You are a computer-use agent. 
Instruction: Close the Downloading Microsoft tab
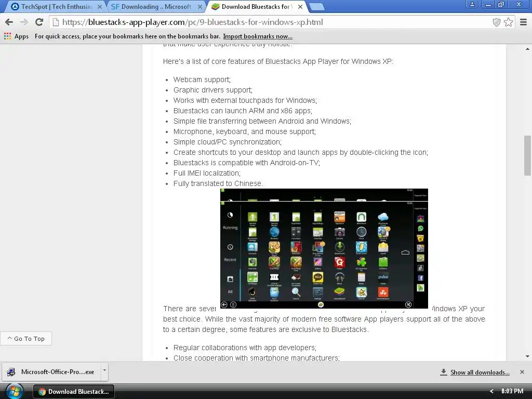200,7
